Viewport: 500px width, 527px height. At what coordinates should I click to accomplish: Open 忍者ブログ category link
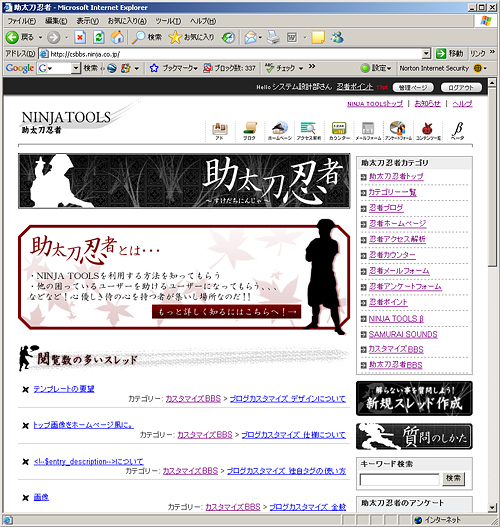(x=386, y=208)
